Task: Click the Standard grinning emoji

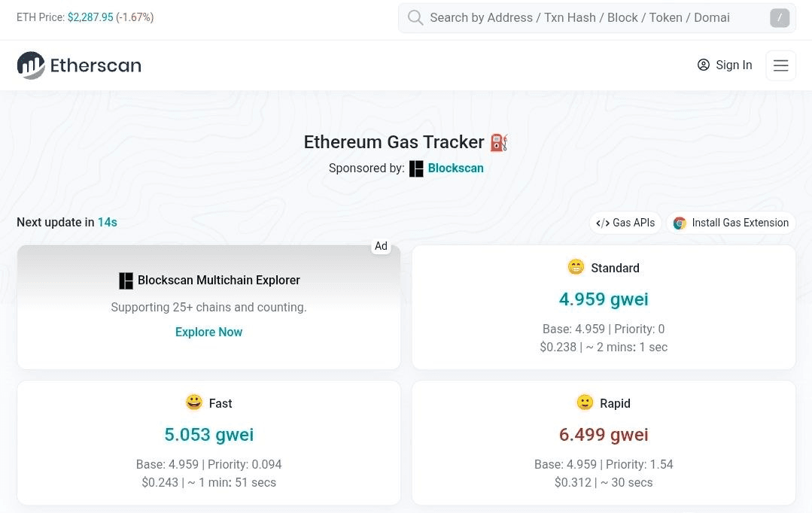Action: (x=576, y=267)
